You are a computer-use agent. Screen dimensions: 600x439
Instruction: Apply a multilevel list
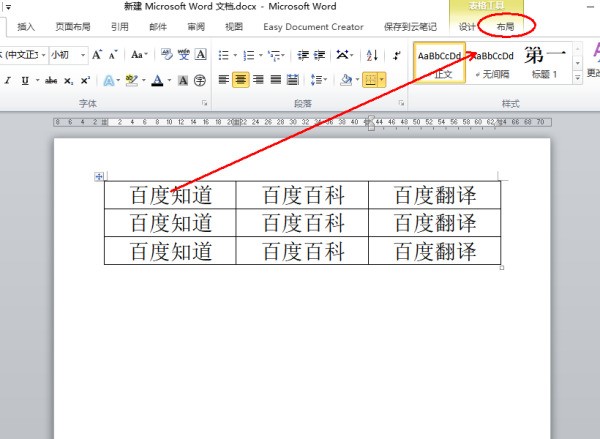[274, 55]
